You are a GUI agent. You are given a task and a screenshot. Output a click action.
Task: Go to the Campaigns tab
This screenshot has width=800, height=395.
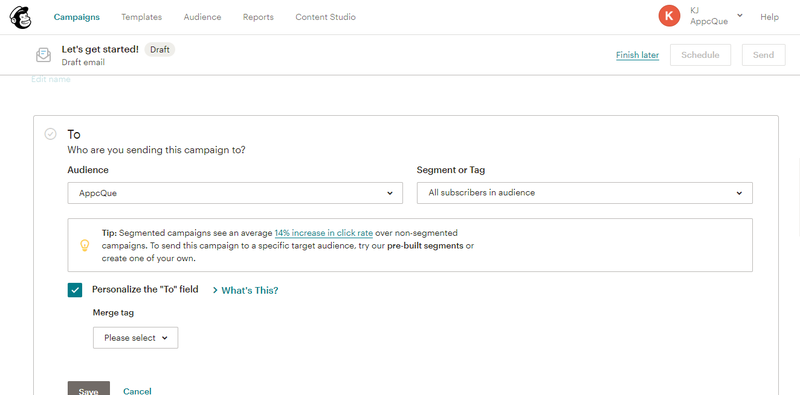(x=77, y=17)
